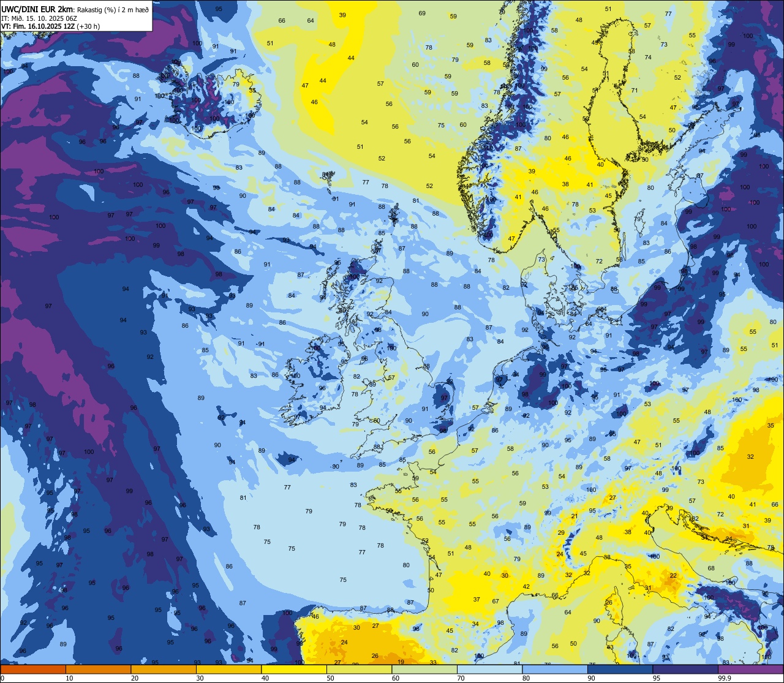Click the 10–20 orange legend swatch
This screenshot has width=784, height=683.
[98, 669]
